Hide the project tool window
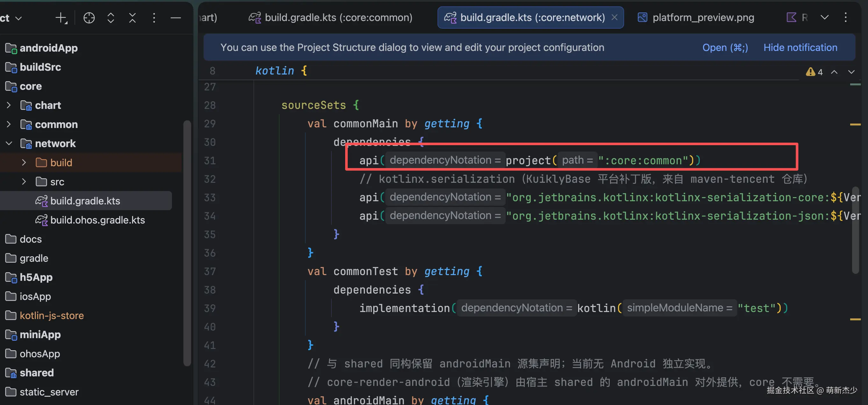 pyautogui.click(x=175, y=18)
